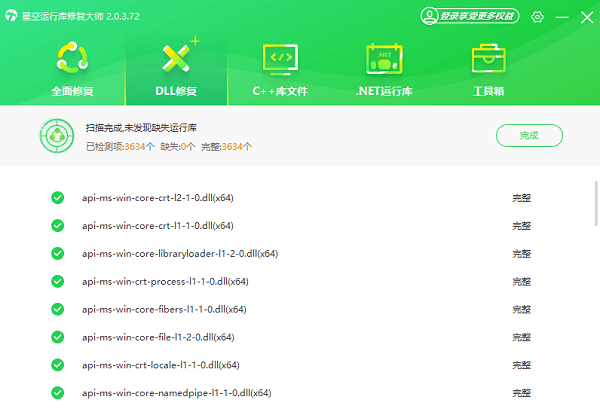Image resolution: width=600 pixels, height=412 pixels.
Task: Select api-ms-win-core-namedpipe-l1-1-0.dll(x64) entry
Action: (x=177, y=393)
